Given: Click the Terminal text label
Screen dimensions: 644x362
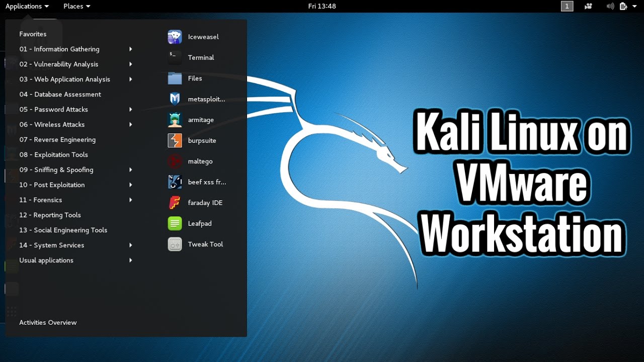Looking at the screenshot, I should (x=201, y=58).
